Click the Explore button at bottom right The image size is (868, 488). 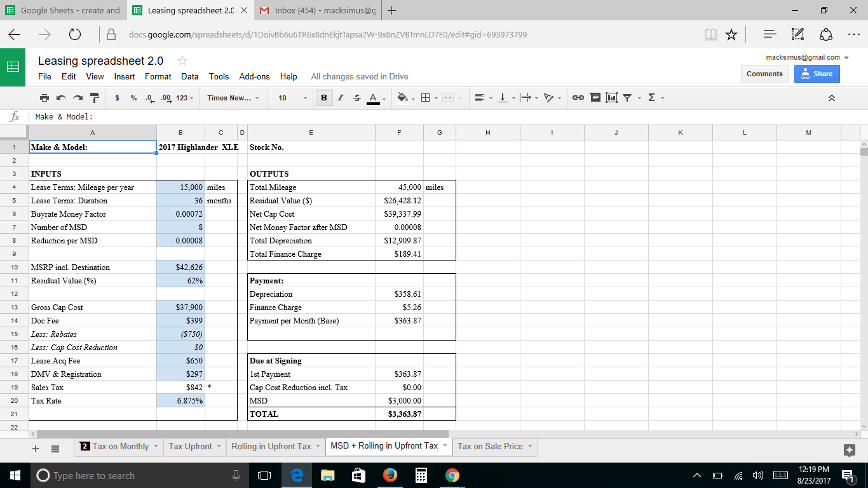tap(849, 450)
